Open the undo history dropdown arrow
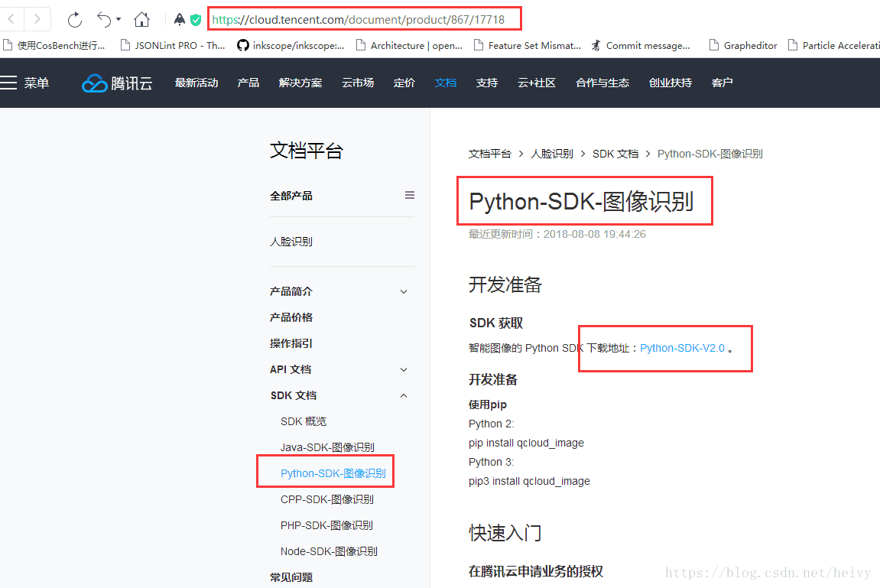 click(x=119, y=20)
